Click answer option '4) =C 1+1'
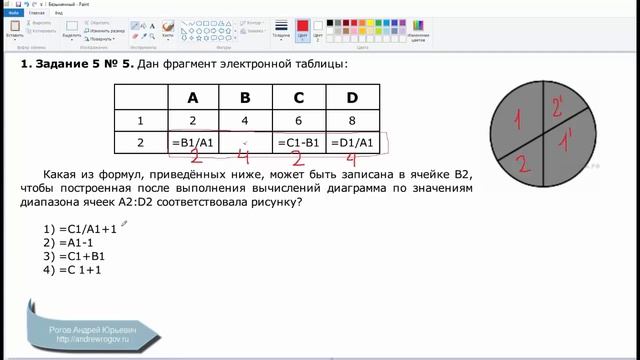This screenshot has height=360, width=640. tap(72, 270)
